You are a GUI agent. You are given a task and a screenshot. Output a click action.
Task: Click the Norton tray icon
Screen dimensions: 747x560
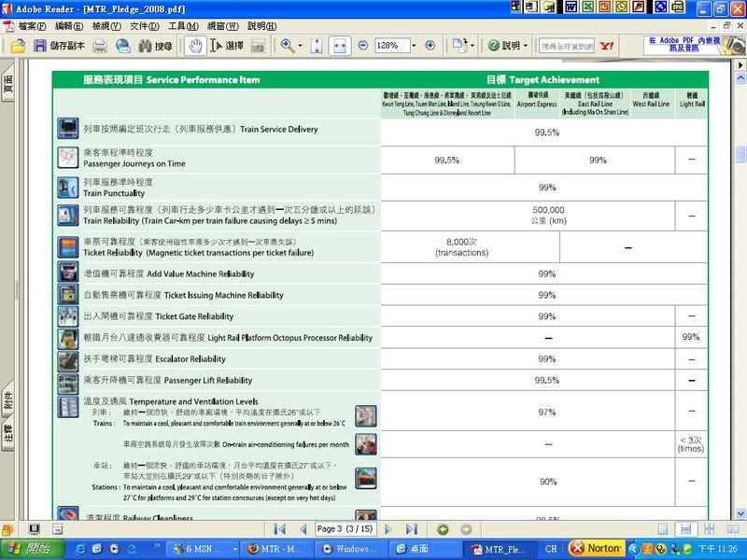point(596,549)
